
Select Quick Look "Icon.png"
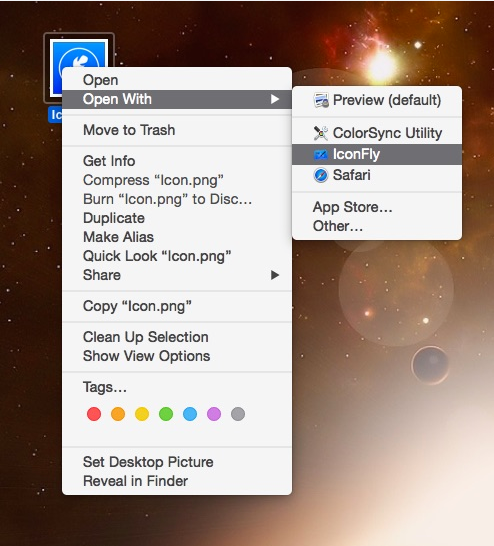(x=177, y=256)
